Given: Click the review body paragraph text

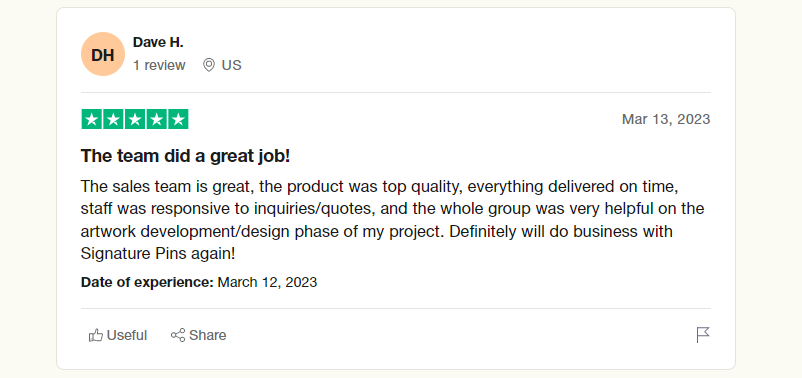Looking at the screenshot, I should 392,220.
